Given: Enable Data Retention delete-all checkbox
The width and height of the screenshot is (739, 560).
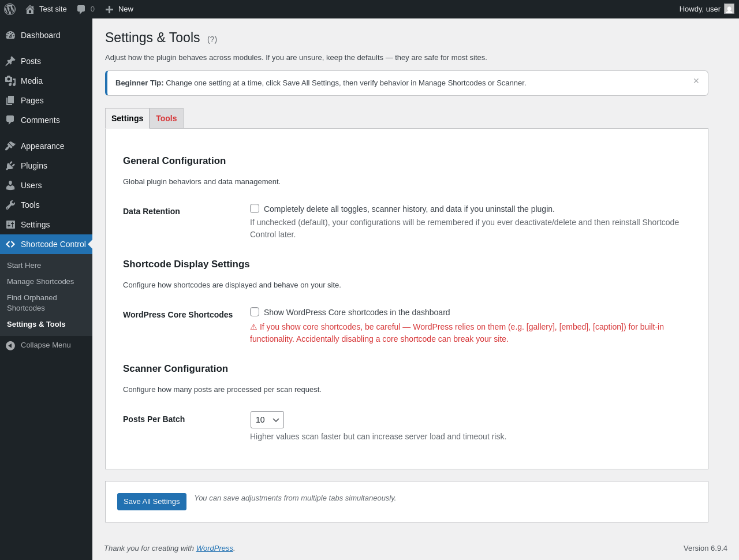Looking at the screenshot, I should click(255, 208).
